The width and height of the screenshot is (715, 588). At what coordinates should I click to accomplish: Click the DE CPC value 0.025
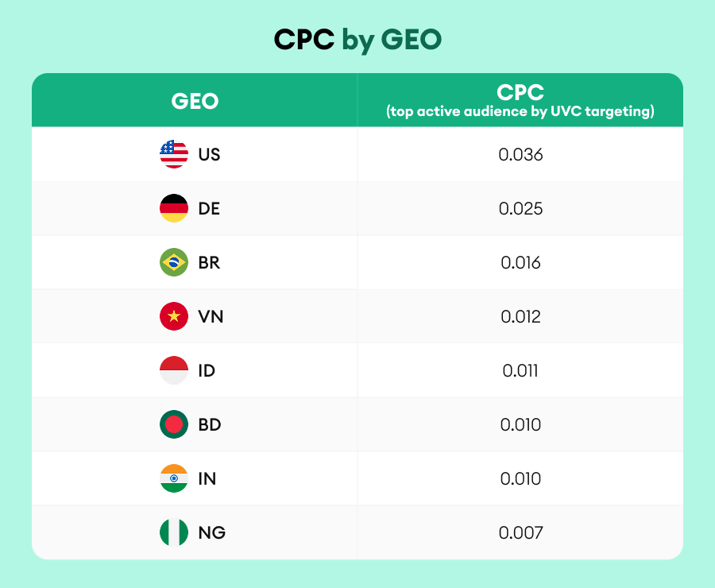point(520,208)
